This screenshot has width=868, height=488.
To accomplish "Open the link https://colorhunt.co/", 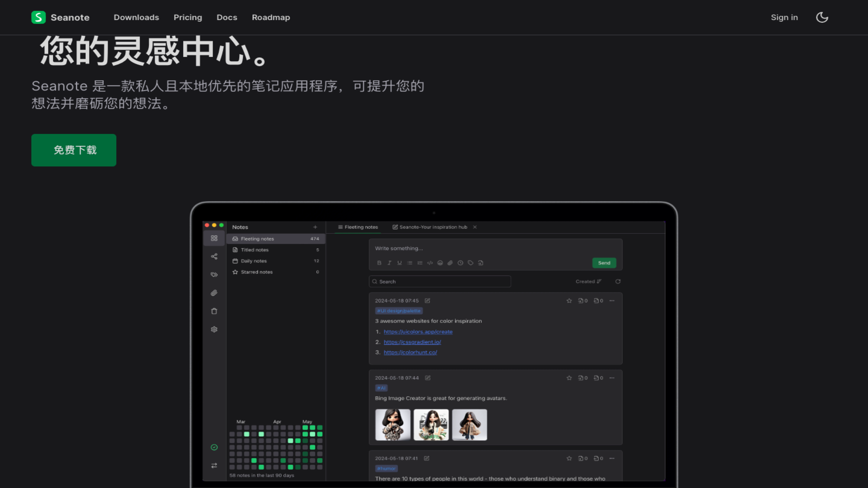I will click(x=411, y=352).
